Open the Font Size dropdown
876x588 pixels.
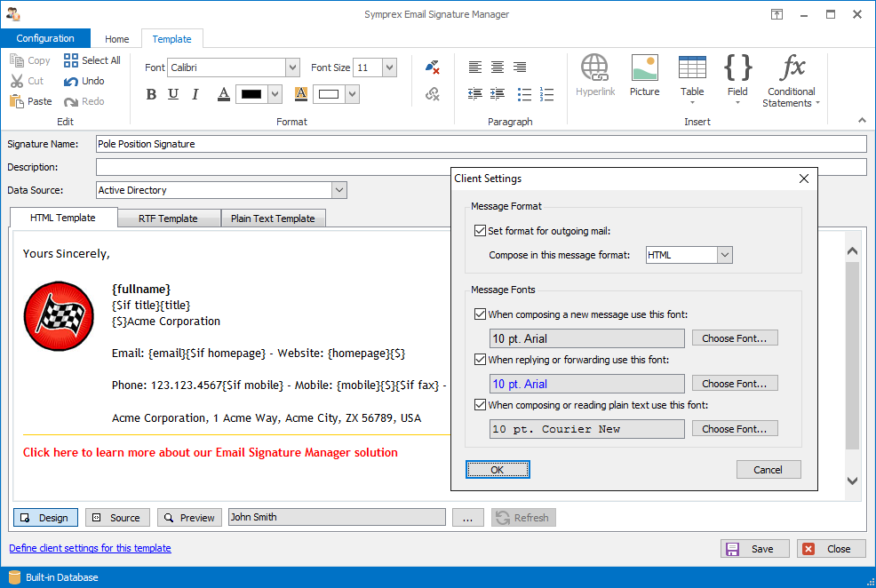tap(389, 68)
